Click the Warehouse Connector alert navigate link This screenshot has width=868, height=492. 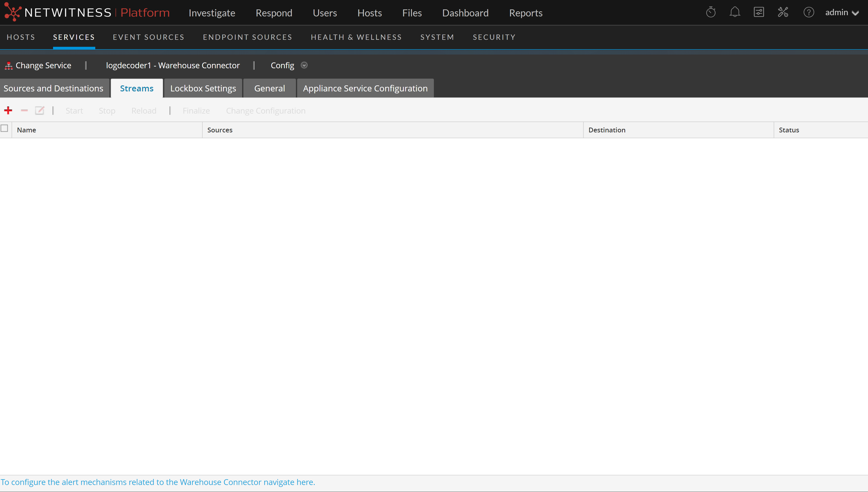tap(158, 482)
